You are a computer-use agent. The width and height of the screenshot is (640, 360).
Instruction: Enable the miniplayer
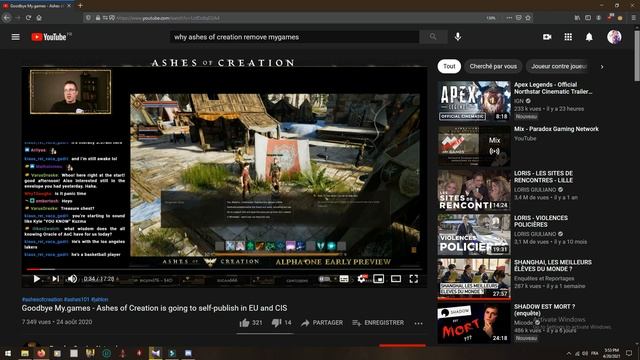pos(379,279)
